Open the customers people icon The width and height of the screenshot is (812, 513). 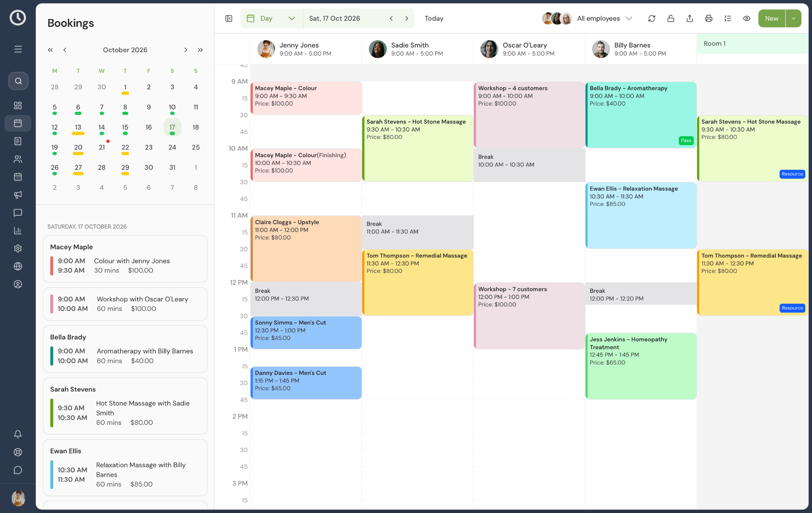[x=18, y=159]
